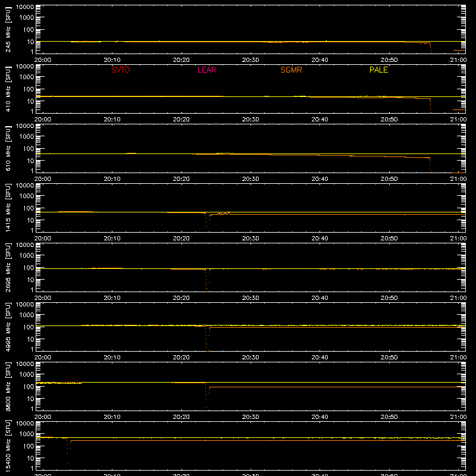Click the 10 tick of the 15400 MHz panel
The image size is (476, 476).
tap(30, 458)
